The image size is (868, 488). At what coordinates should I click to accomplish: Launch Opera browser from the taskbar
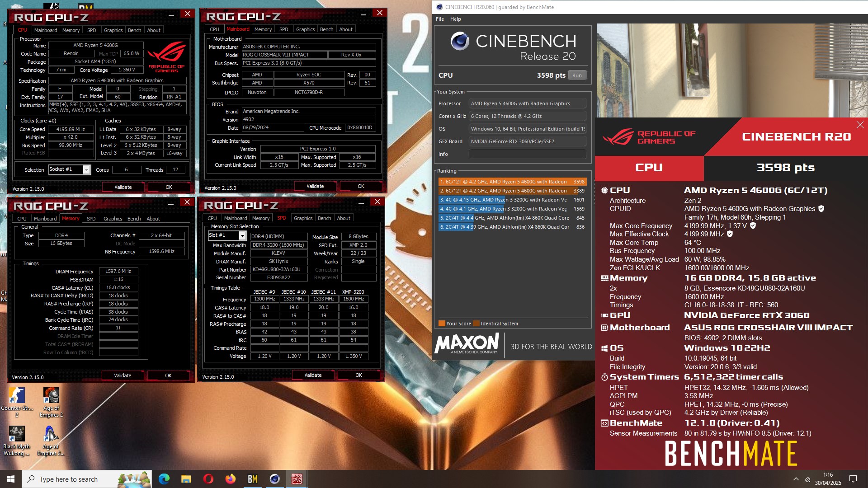click(x=208, y=479)
